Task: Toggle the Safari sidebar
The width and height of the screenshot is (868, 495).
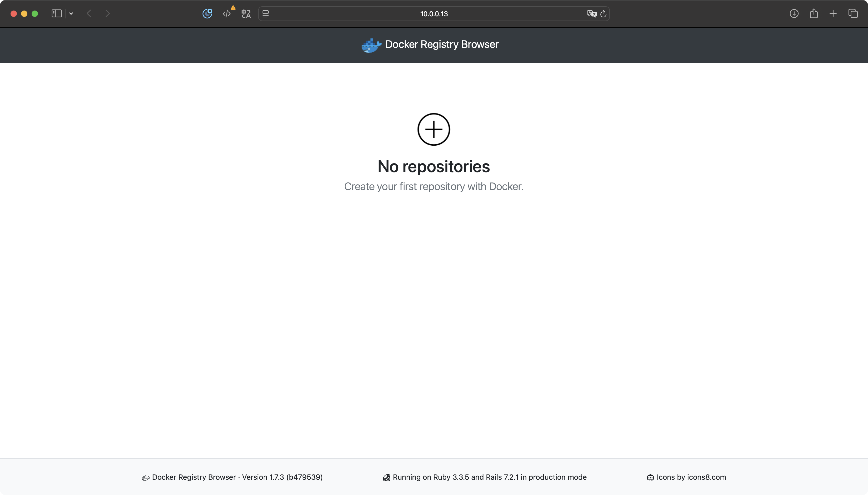Action: pyautogui.click(x=56, y=14)
